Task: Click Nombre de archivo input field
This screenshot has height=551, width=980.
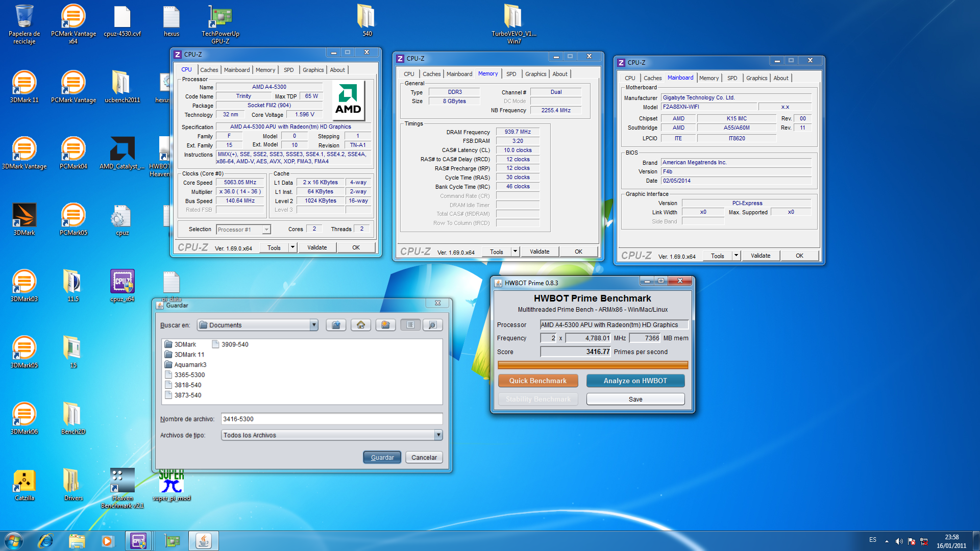Action: coord(332,419)
